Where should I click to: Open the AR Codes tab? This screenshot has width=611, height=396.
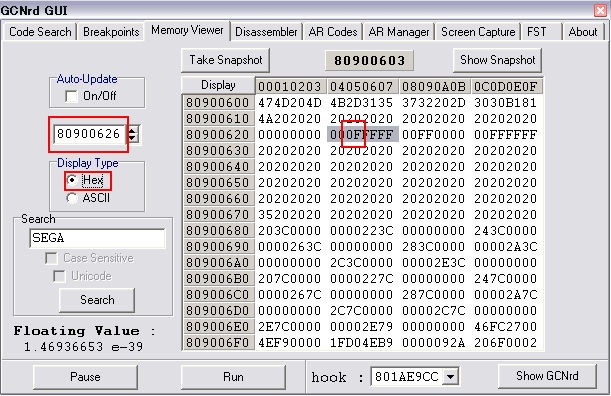pyautogui.click(x=333, y=32)
